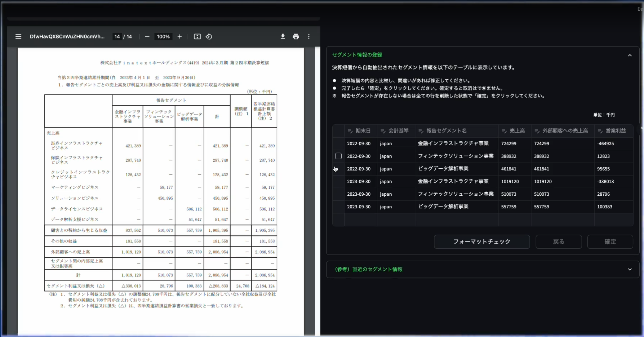The height and width of the screenshot is (337, 644).
Task: Open 外部顧客への売上高 column menu icon
Action: (x=537, y=131)
